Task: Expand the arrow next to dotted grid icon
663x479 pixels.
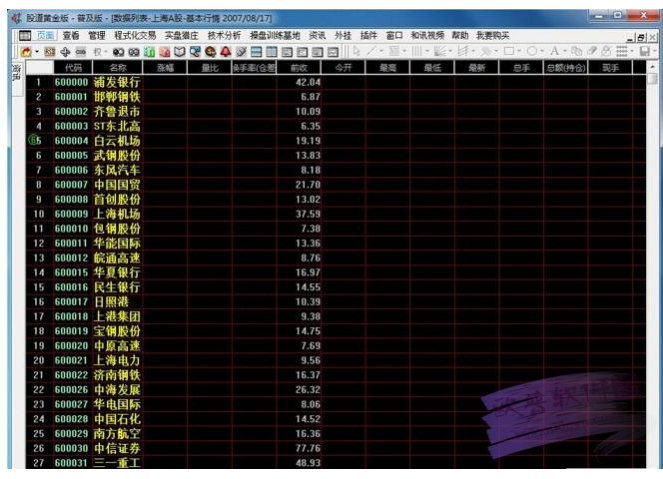Action: tap(632, 51)
